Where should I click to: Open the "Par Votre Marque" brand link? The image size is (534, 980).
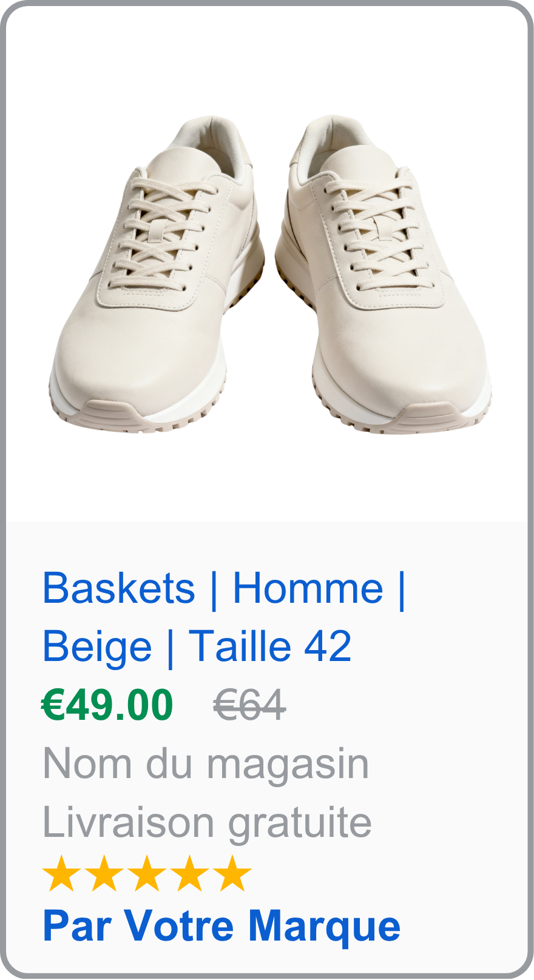click(221, 926)
